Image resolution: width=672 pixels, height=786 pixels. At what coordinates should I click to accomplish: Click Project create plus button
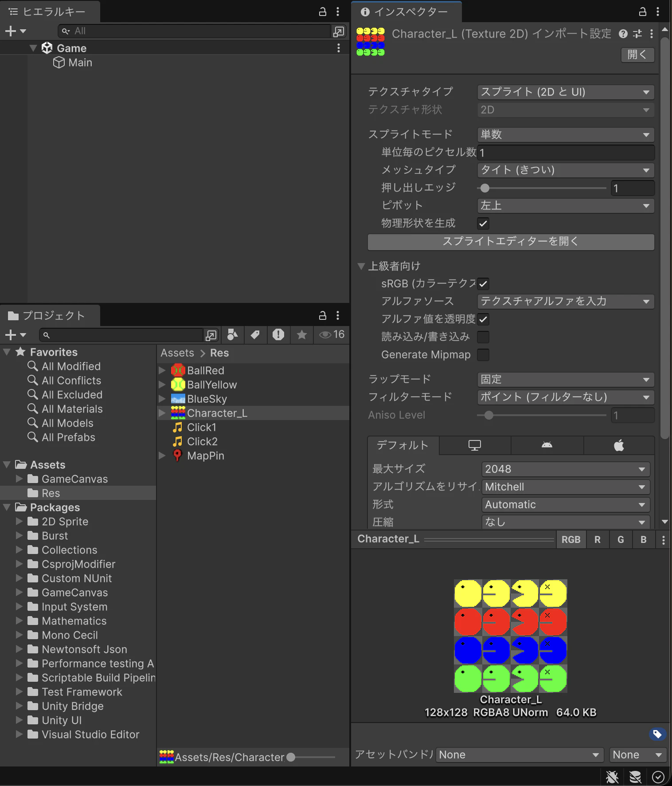11,335
